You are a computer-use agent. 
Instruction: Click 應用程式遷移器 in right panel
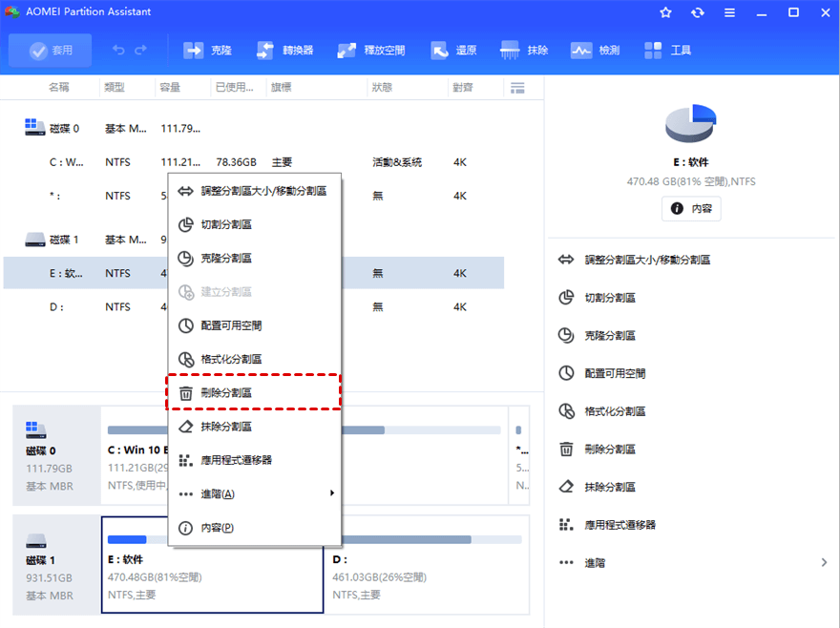[x=619, y=525]
